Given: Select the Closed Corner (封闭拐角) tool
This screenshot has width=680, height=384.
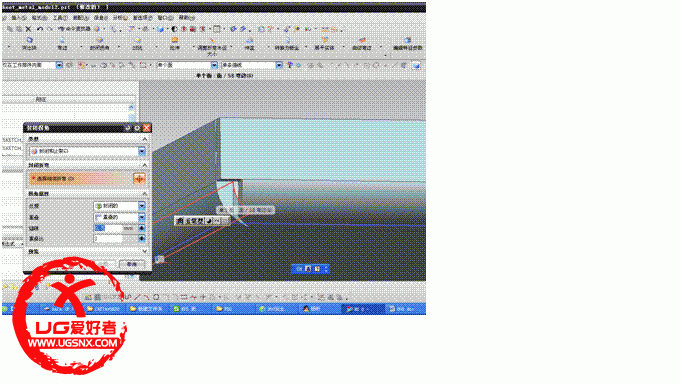Looking at the screenshot, I should tap(99, 44).
